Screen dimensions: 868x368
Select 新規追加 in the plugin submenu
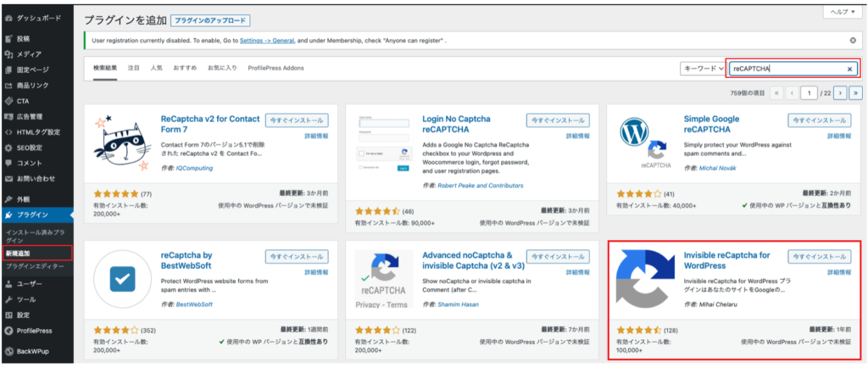click(36, 254)
